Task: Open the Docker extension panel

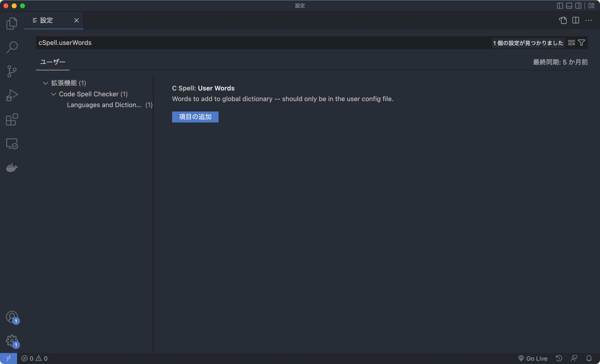Action: tap(12, 167)
